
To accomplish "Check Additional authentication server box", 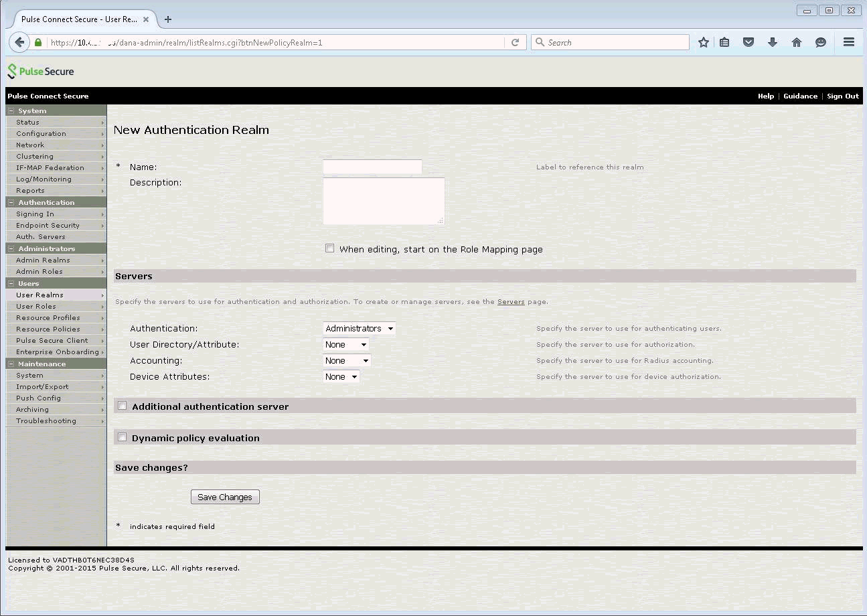I will [x=123, y=406].
